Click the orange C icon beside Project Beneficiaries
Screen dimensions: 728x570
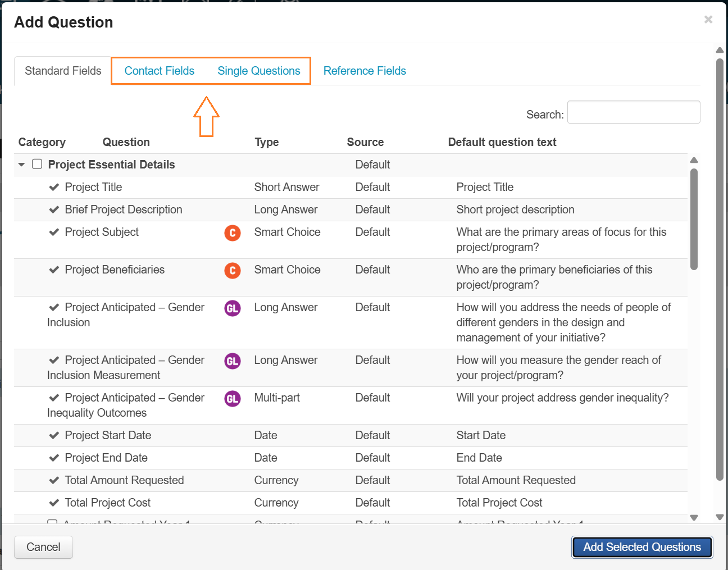click(x=233, y=271)
